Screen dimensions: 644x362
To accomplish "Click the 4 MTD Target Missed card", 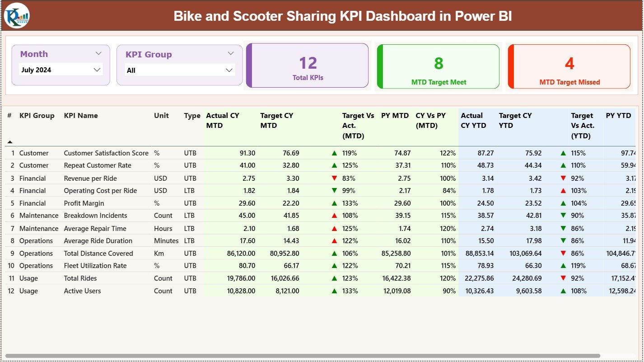I will tap(569, 66).
